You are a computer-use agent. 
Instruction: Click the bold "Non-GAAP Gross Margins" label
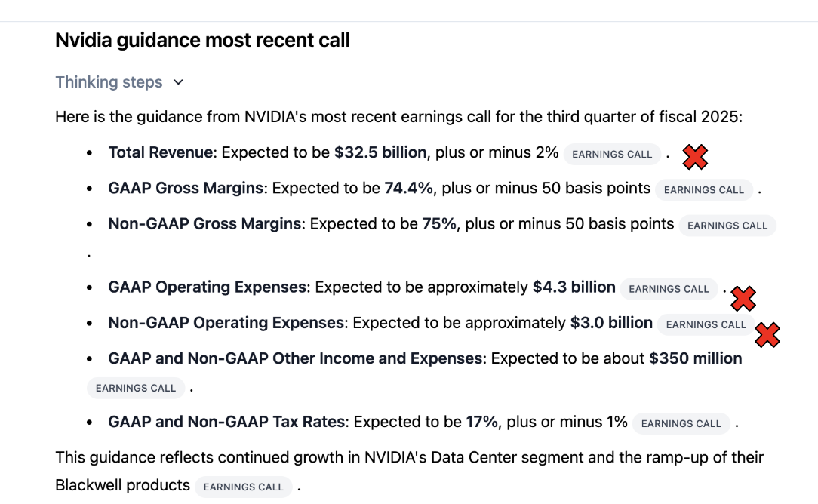204,223
